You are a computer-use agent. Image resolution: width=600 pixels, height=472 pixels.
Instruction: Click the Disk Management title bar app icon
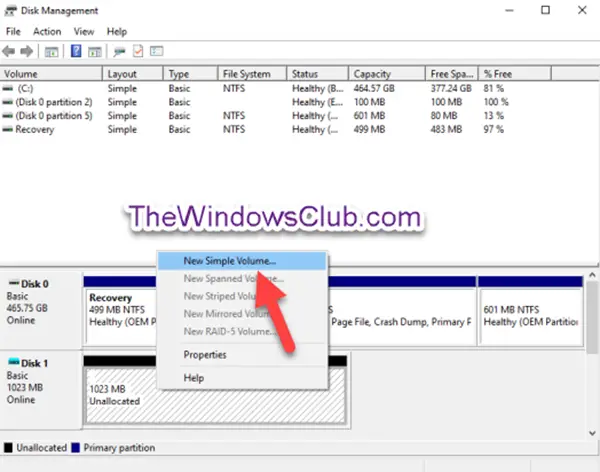coord(10,11)
